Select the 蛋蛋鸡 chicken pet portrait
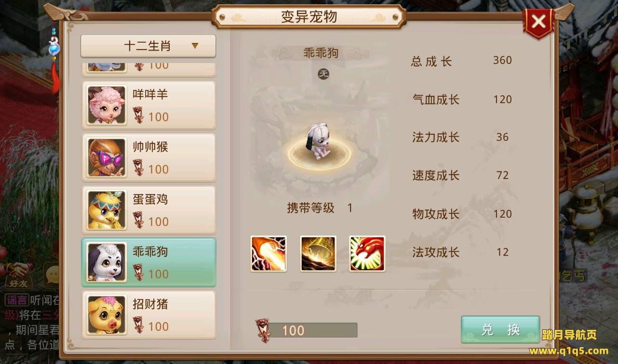The image size is (618, 364). (107, 210)
